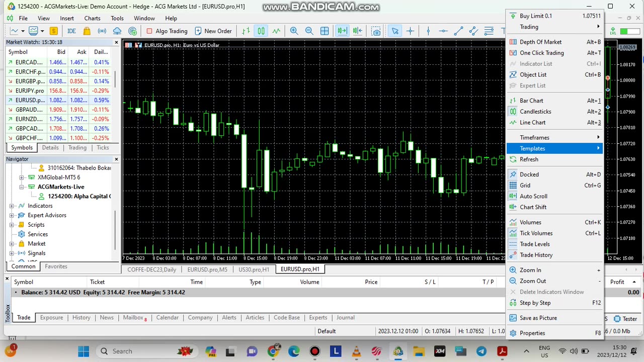Expand the Indicators node in Navigator
This screenshot has height=362, width=644.
[12, 206]
